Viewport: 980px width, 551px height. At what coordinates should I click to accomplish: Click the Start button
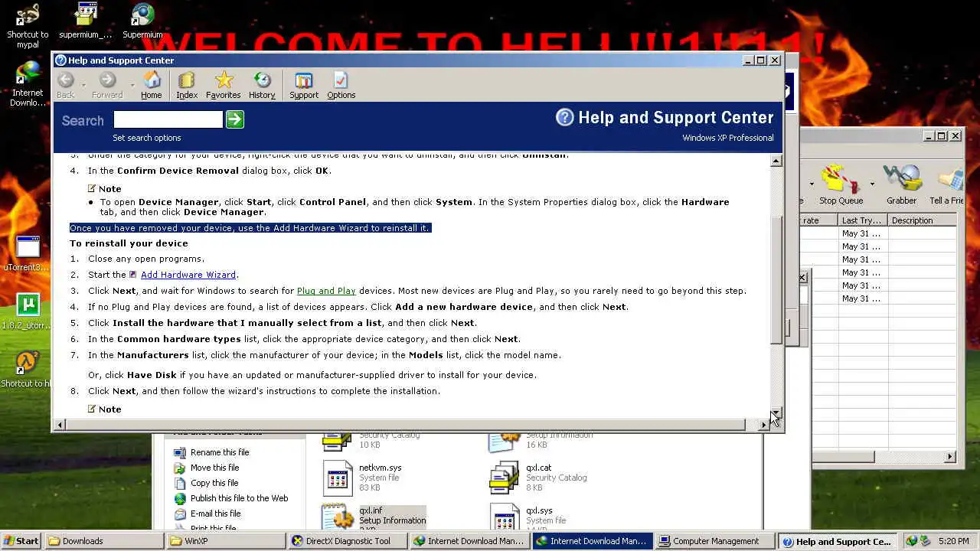(21, 541)
